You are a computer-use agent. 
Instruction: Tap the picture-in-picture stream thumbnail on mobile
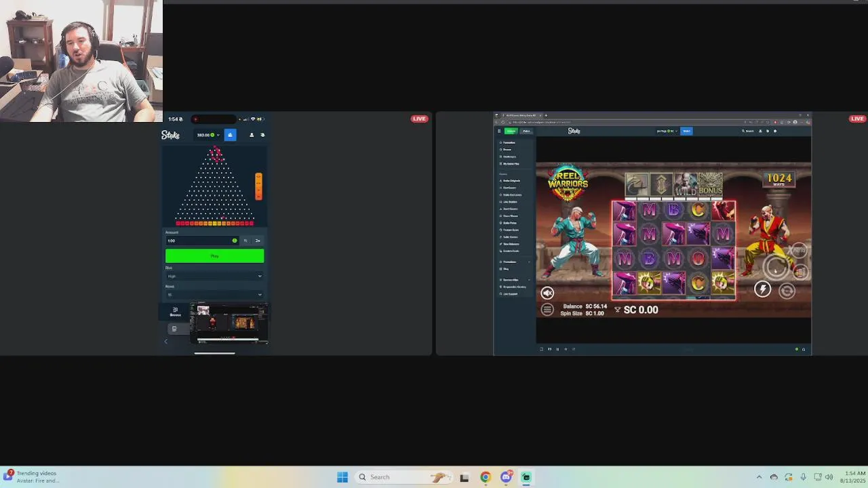click(x=229, y=325)
